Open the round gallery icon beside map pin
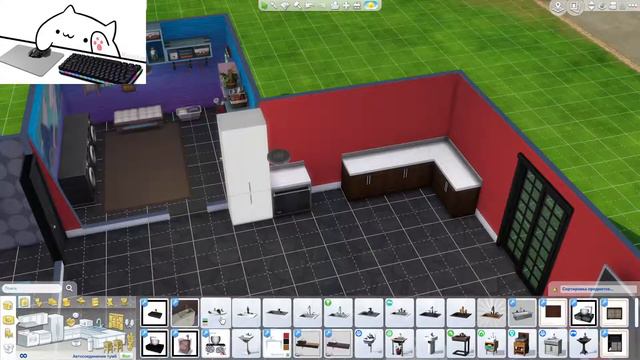The image size is (640, 360). (575, 7)
